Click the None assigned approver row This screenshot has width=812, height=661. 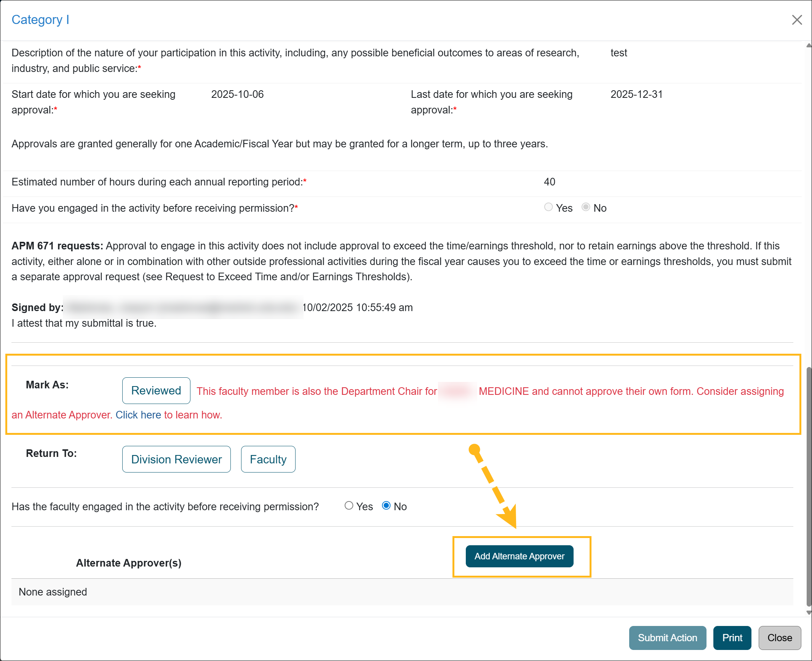(x=53, y=592)
